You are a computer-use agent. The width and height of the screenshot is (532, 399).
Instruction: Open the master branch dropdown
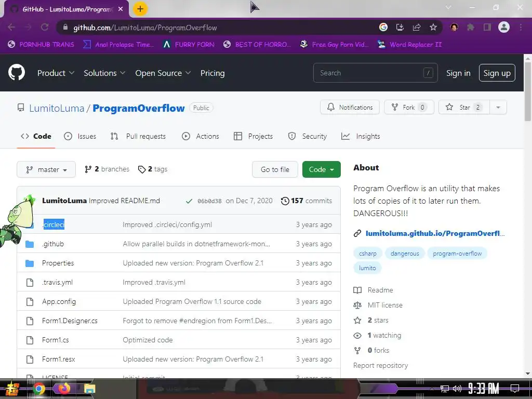(46, 169)
